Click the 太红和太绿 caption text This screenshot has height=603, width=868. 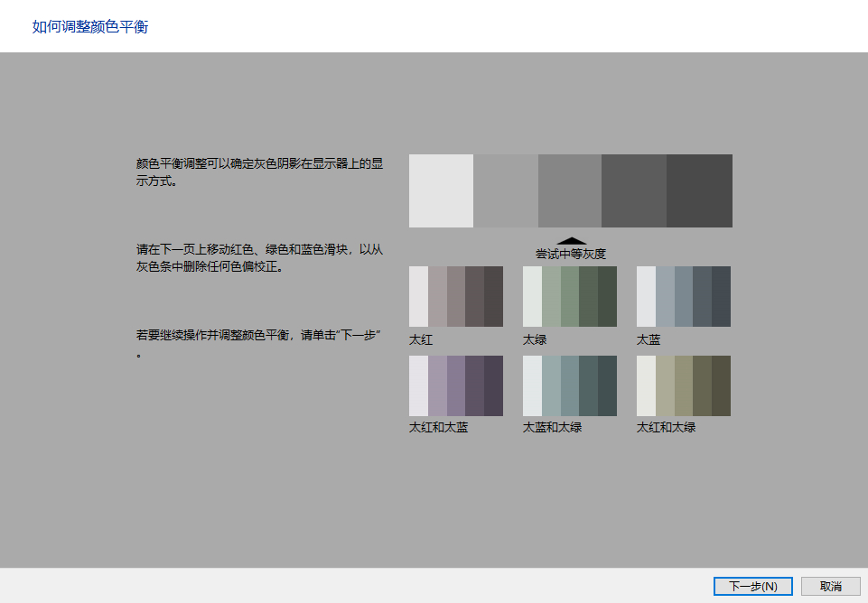[x=666, y=427]
